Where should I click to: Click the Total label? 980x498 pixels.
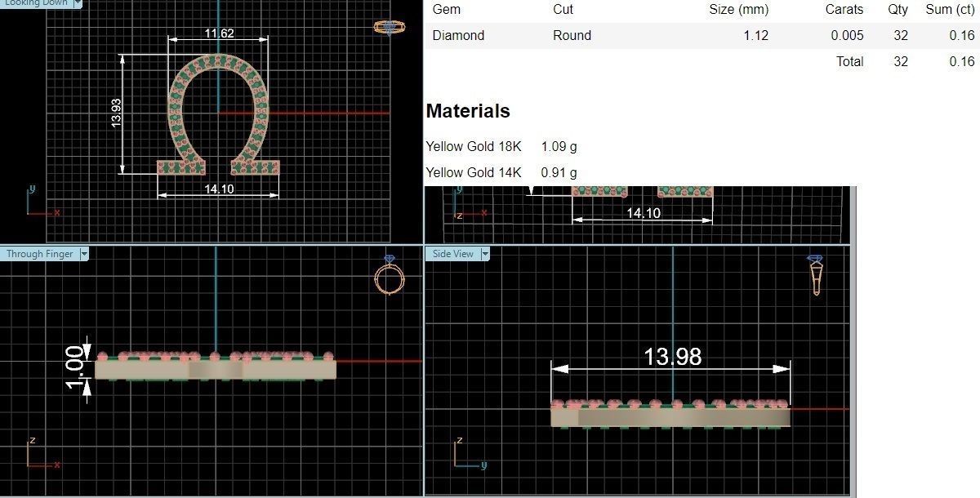pyautogui.click(x=850, y=61)
